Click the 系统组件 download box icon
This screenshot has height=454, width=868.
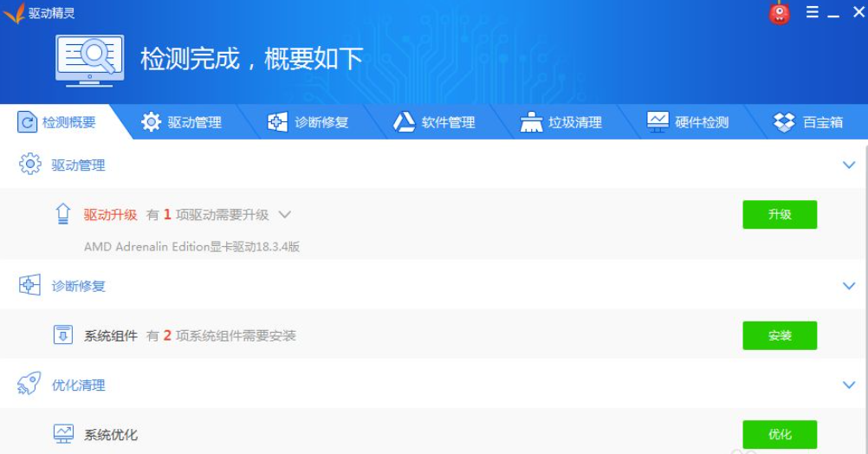coord(62,335)
